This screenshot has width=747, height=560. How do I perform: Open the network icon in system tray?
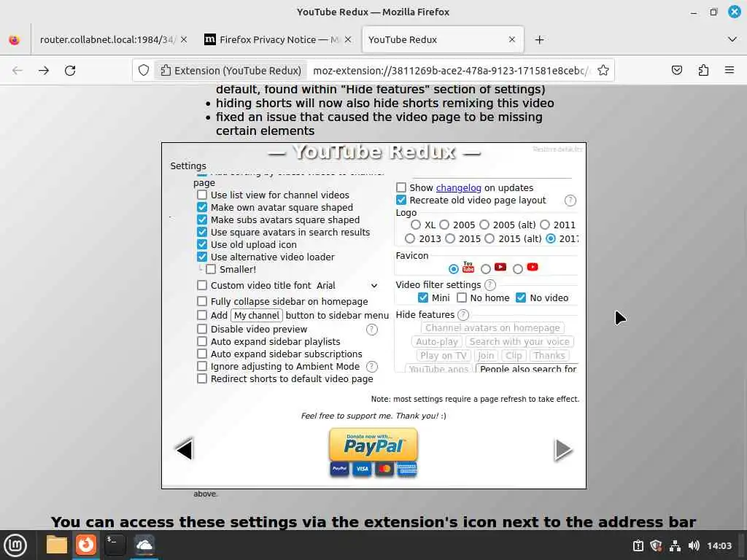(675, 545)
